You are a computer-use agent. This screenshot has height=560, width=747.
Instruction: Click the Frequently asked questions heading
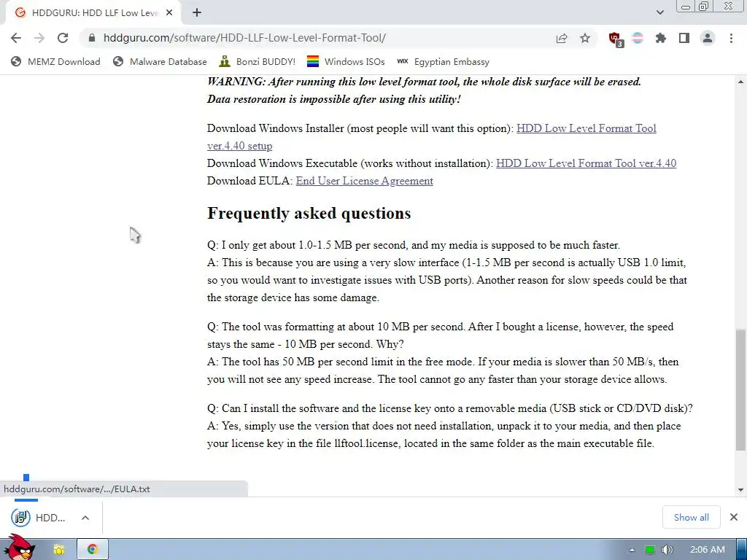point(309,214)
